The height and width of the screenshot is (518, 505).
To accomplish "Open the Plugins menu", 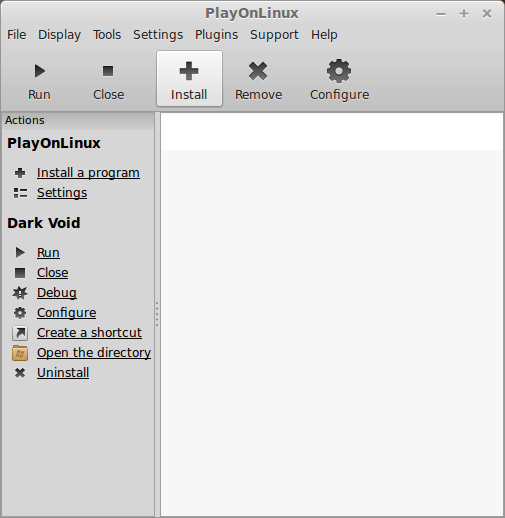I will click(x=217, y=35).
